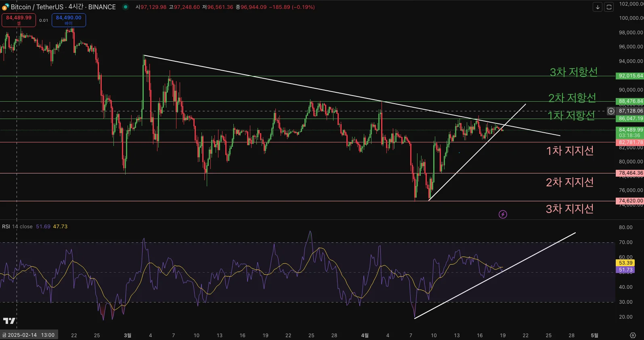Click the 74,620.00 red price label
The width and height of the screenshot is (644, 340).
coord(630,201)
